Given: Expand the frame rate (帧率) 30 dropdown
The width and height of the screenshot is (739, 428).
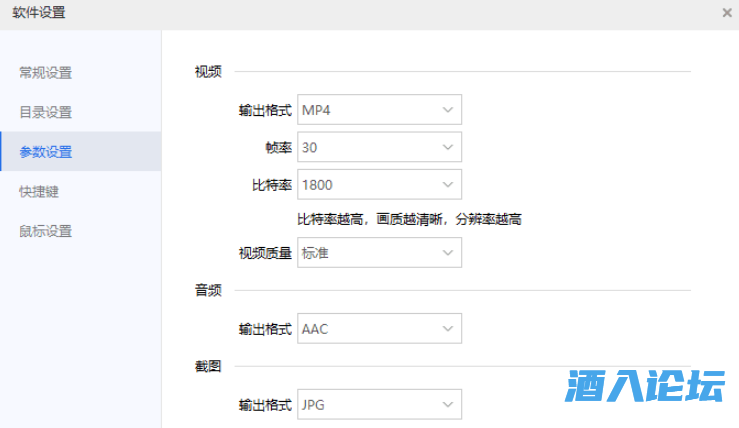Looking at the screenshot, I should (379, 147).
